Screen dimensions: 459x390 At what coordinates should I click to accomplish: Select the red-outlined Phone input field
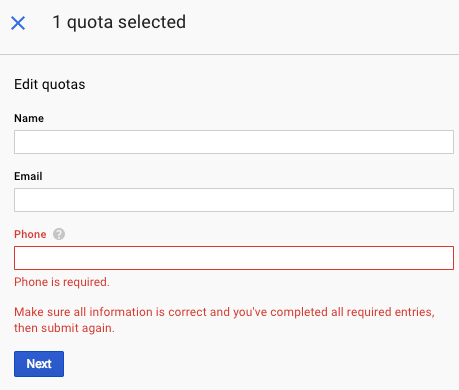[x=234, y=258]
